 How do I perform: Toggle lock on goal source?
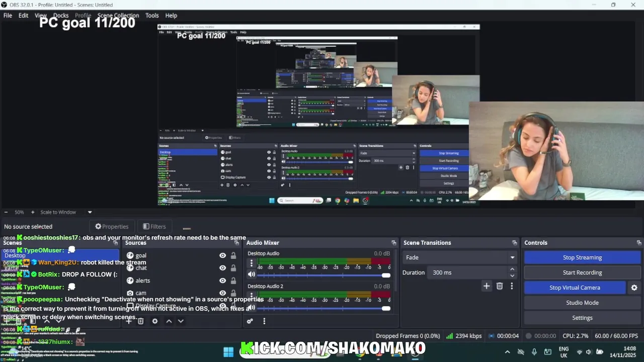click(x=233, y=255)
